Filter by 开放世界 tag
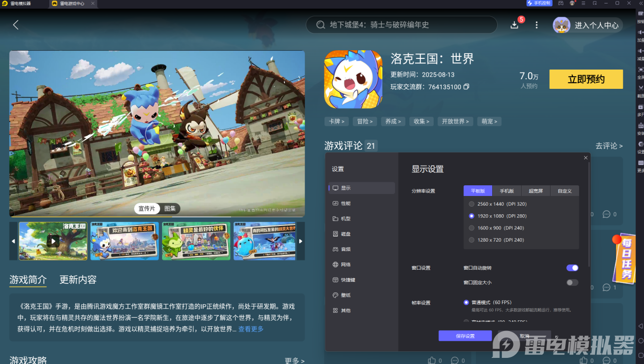This screenshot has height=364, width=644. [456, 121]
